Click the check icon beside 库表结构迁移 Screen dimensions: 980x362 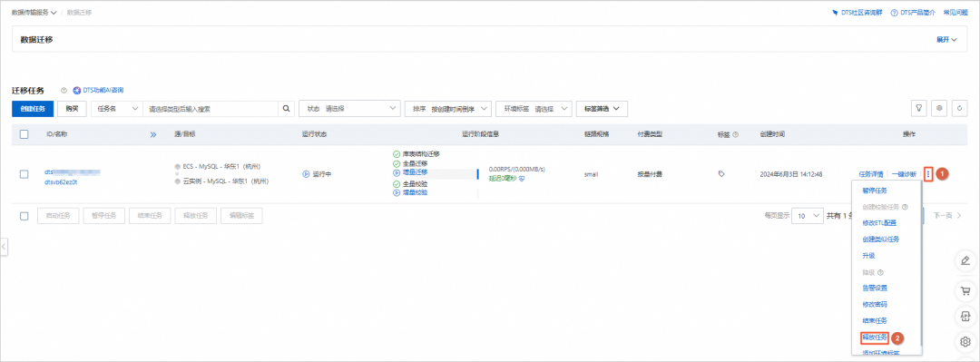click(397, 154)
